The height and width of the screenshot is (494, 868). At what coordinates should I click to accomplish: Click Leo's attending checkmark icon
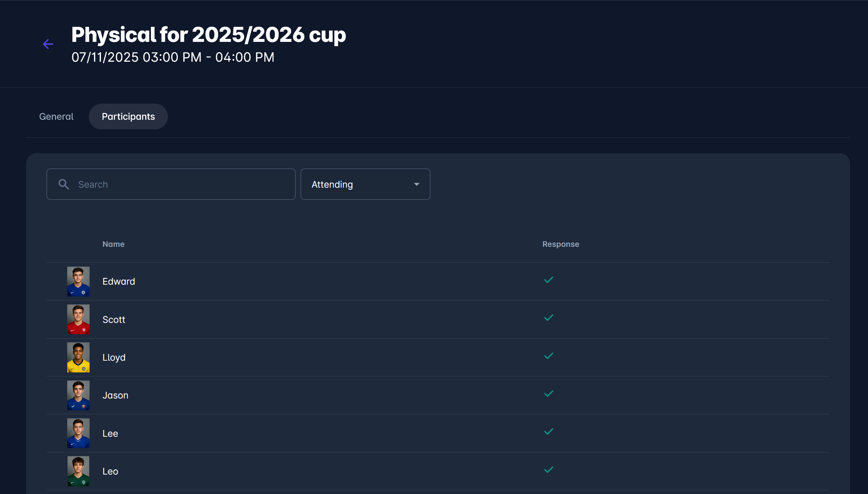(549, 470)
